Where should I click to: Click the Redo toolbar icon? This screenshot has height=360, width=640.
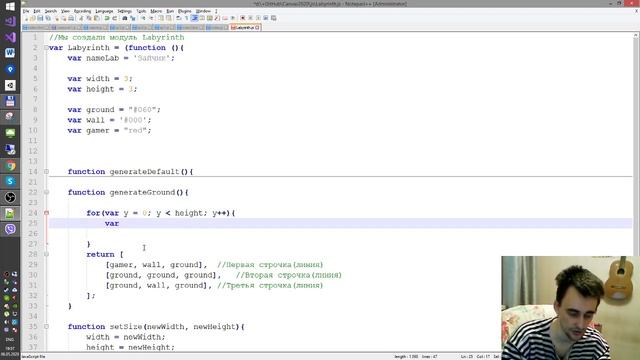pos(114,18)
